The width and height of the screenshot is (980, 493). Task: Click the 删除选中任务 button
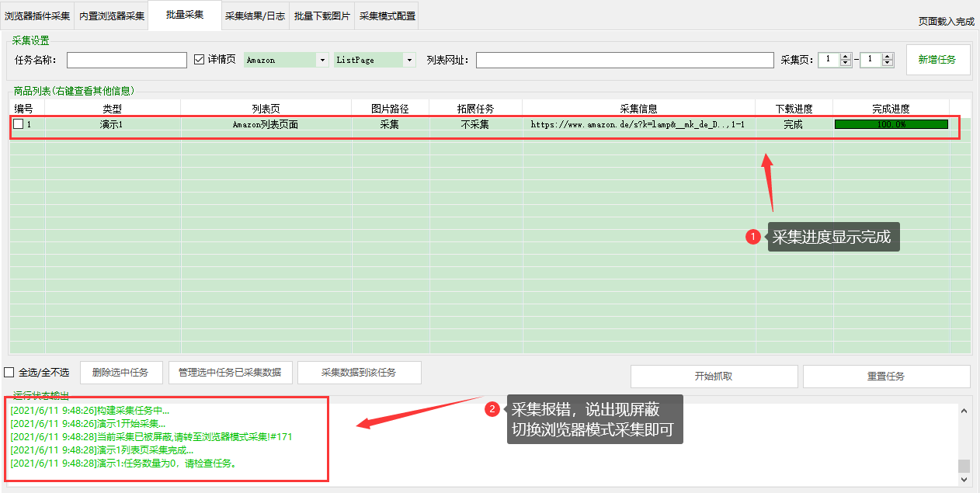[x=120, y=373]
